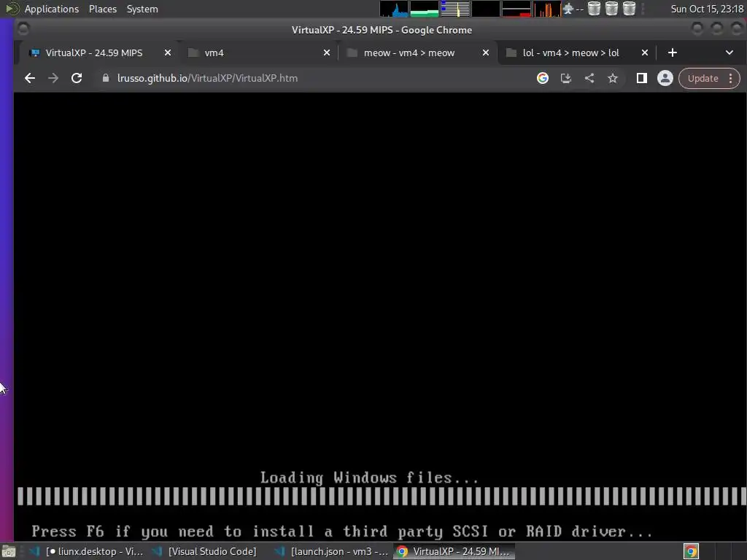Close the vm4 tab
This screenshot has height=560, width=747.
[326, 52]
